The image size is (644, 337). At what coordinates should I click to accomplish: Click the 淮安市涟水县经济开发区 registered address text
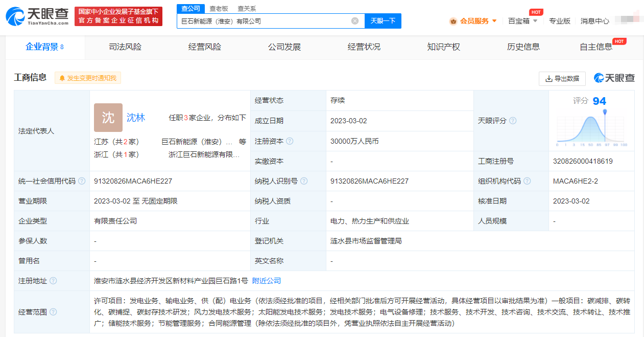(x=171, y=281)
